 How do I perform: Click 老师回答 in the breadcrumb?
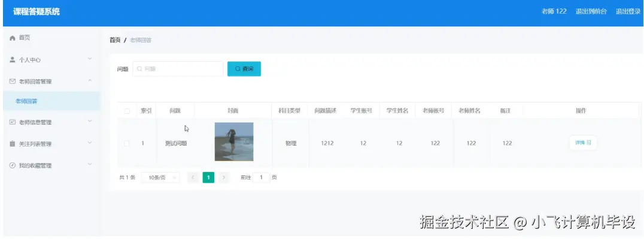(141, 40)
